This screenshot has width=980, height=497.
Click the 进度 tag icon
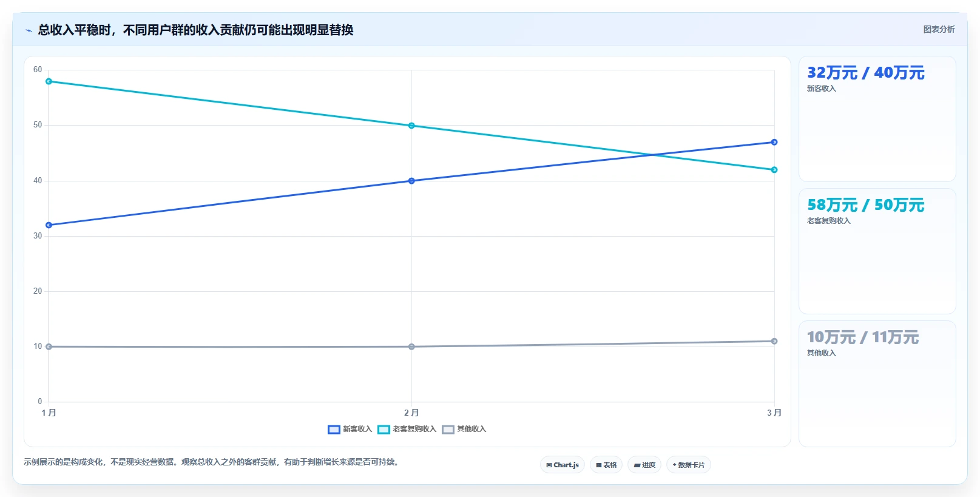637,465
